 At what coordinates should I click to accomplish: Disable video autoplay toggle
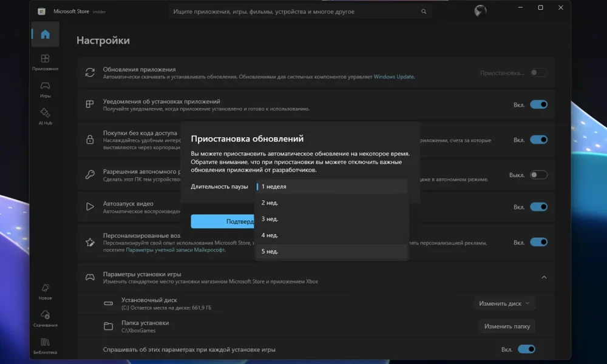[538, 207]
